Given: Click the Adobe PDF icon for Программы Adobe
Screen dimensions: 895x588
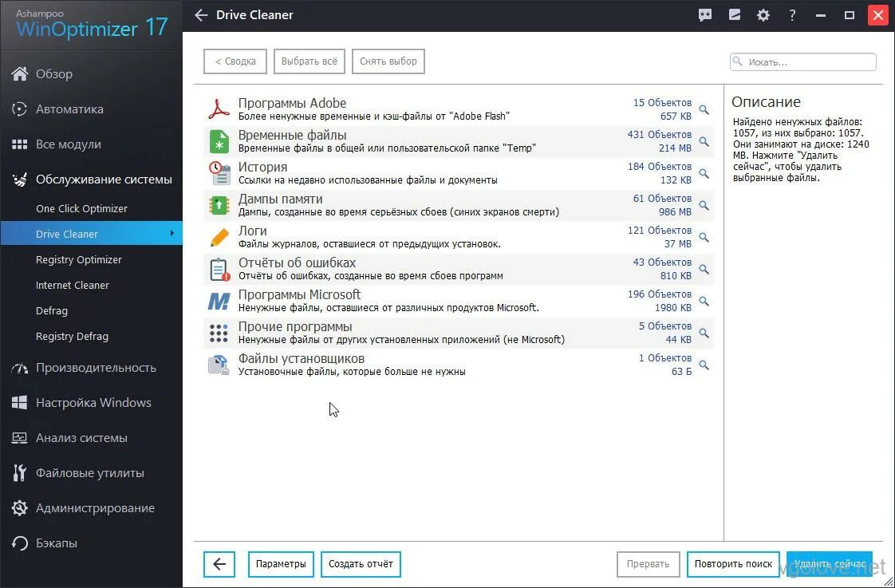Looking at the screenshot, I should point(219,109).
